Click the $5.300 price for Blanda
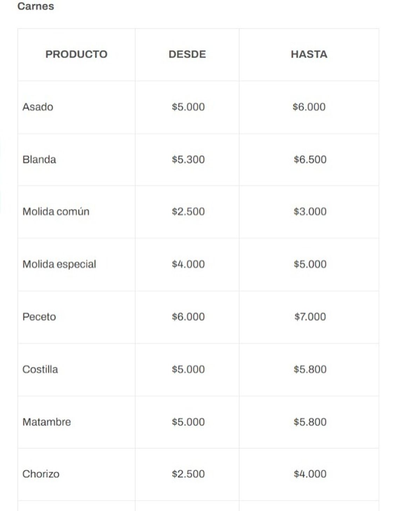 [188, 159]
